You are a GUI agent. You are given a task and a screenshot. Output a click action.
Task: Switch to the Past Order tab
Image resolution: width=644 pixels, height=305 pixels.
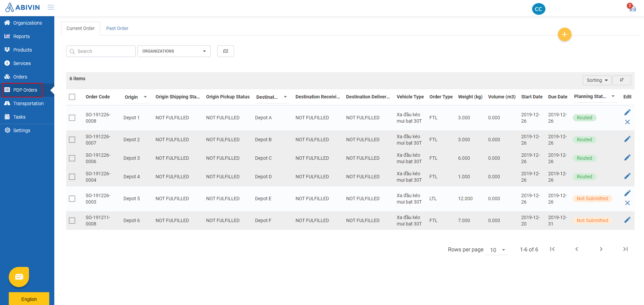click(x=117, y=28)
